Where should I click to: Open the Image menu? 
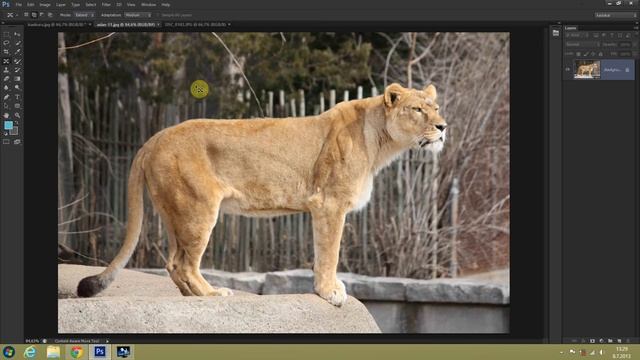(x=44, y=4)
